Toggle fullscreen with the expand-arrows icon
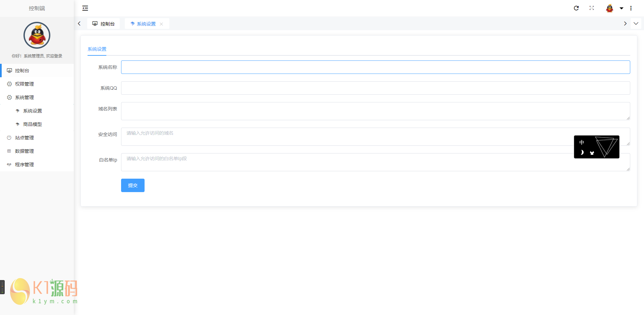Image resolution: width=644 pixels, height=315 pixels. click(x=592, y=8)
